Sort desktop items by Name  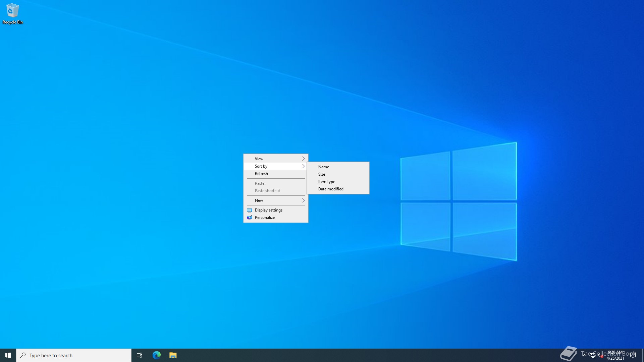(338, 167)
